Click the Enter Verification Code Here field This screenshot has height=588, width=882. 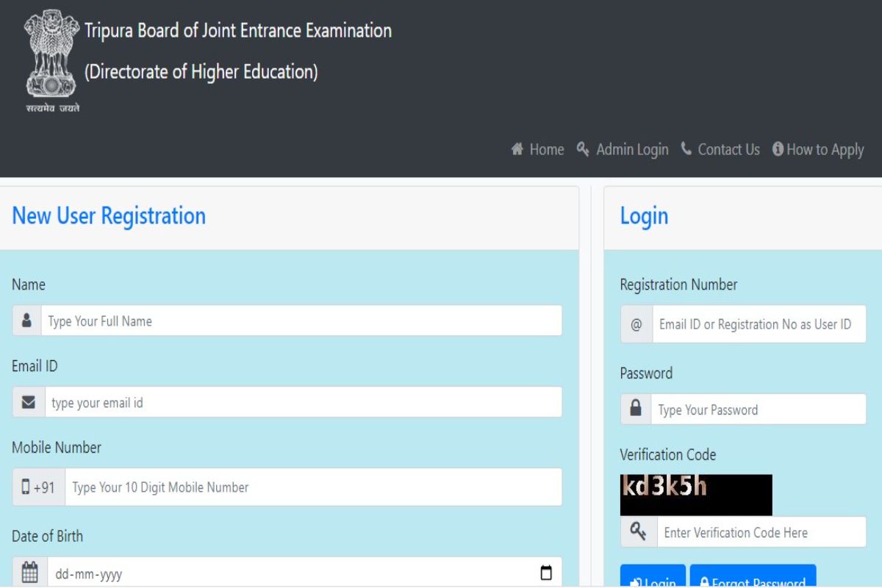tap(761, 532)
